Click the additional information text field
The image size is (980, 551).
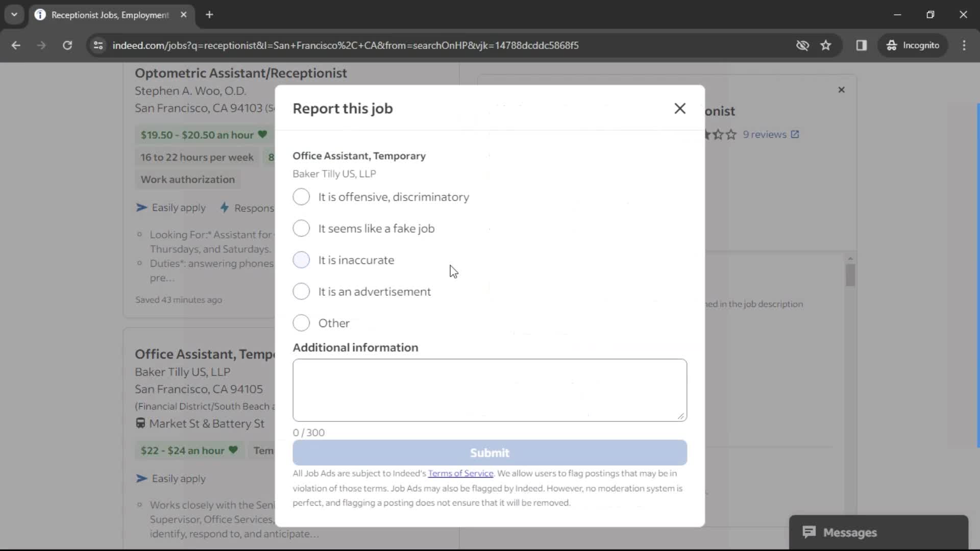489,390
